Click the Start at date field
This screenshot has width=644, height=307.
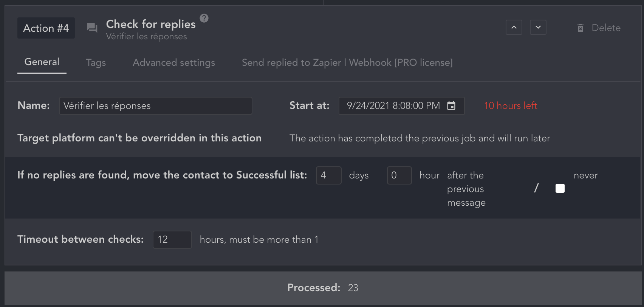(393, 106)
